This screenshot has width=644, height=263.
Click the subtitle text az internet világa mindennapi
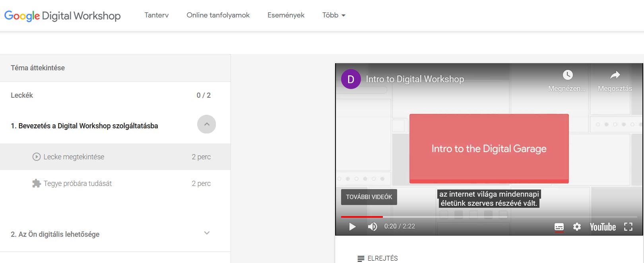pos(489,194)
